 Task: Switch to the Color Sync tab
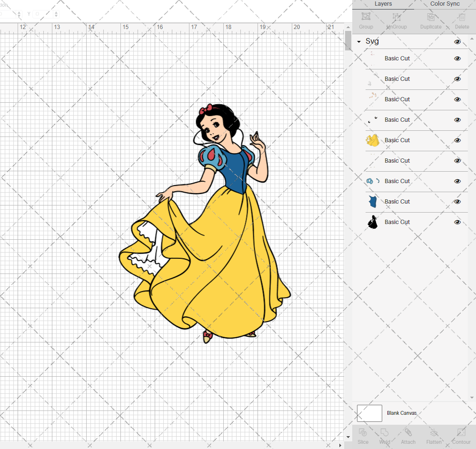445,4
